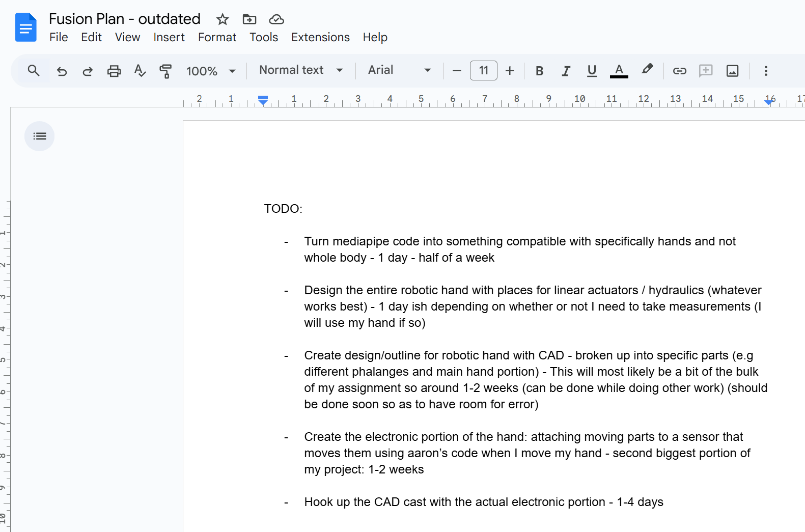Click the 'Create design/outline for robotic hand' text
This screenshot has height=532, width=805.
tap(536, 380)
